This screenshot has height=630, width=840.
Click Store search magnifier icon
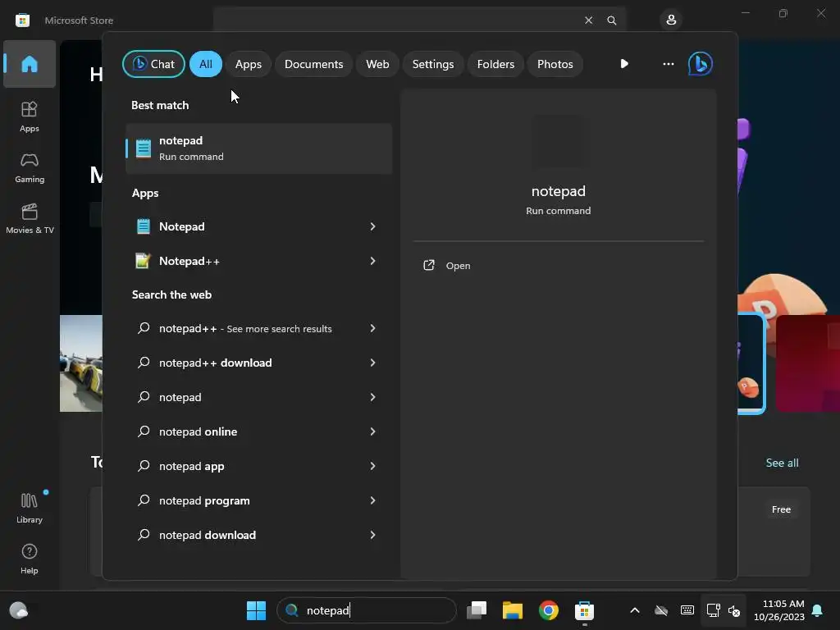[x=611, y=21]
